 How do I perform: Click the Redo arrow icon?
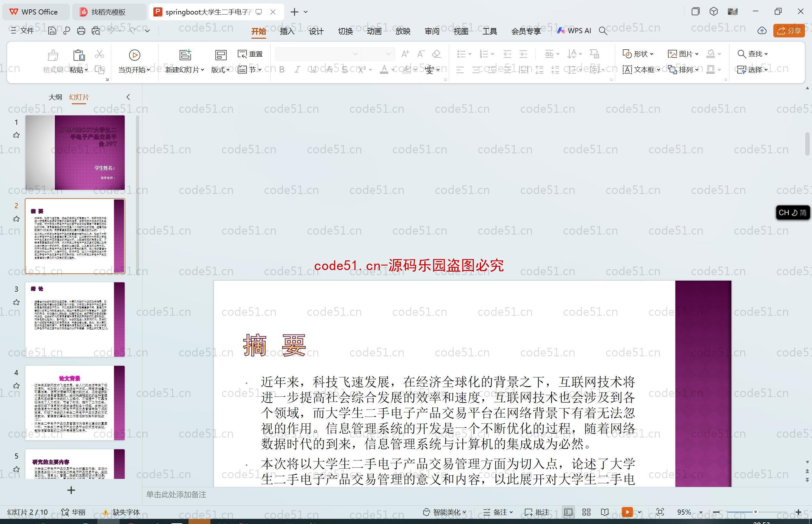coord(133,31)
